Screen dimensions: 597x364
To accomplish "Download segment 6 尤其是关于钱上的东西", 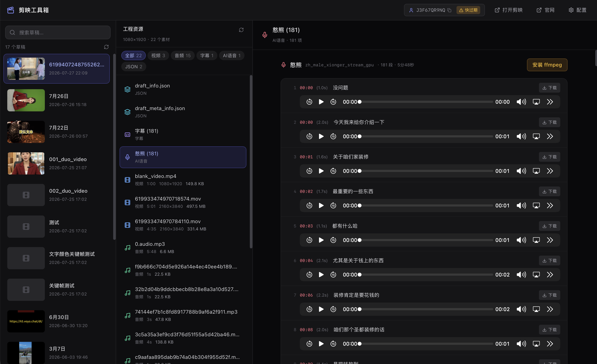I will [549, 261].
